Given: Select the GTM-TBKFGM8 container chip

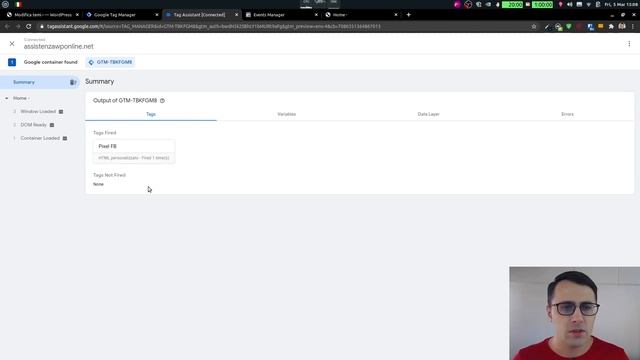Looking at the screenshot, I should [111, 62].
